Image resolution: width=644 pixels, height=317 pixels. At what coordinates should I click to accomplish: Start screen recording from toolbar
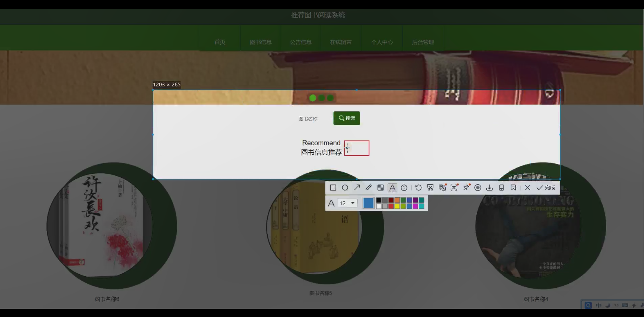[x=478, y=188]
